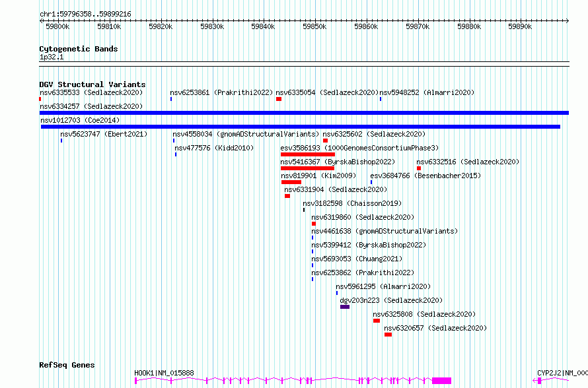588x388 pixels.
Task: Click the 59830k ruler label
Action: 212,26
